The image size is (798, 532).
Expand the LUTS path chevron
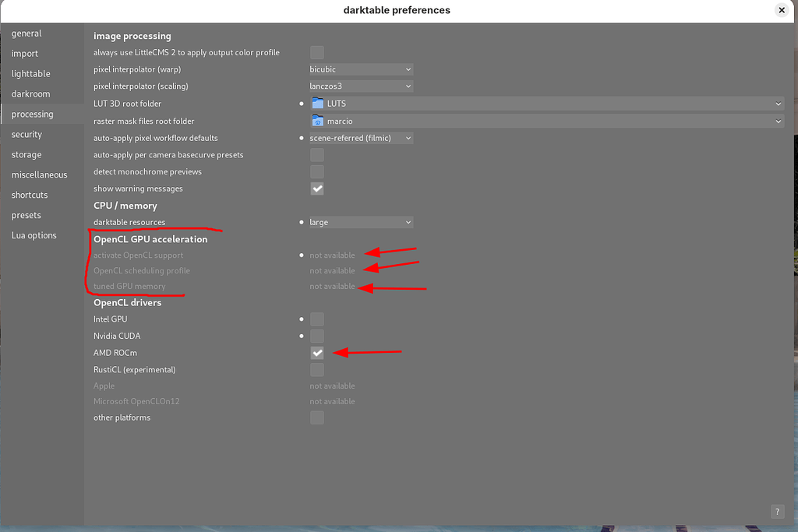click(x=778, y=103)
